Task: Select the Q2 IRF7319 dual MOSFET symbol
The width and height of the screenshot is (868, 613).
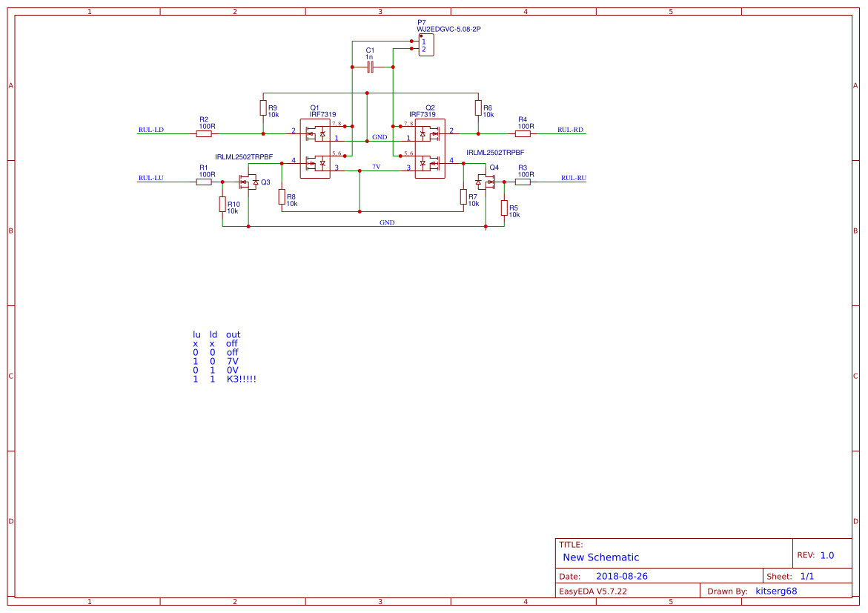Action: 428,148
